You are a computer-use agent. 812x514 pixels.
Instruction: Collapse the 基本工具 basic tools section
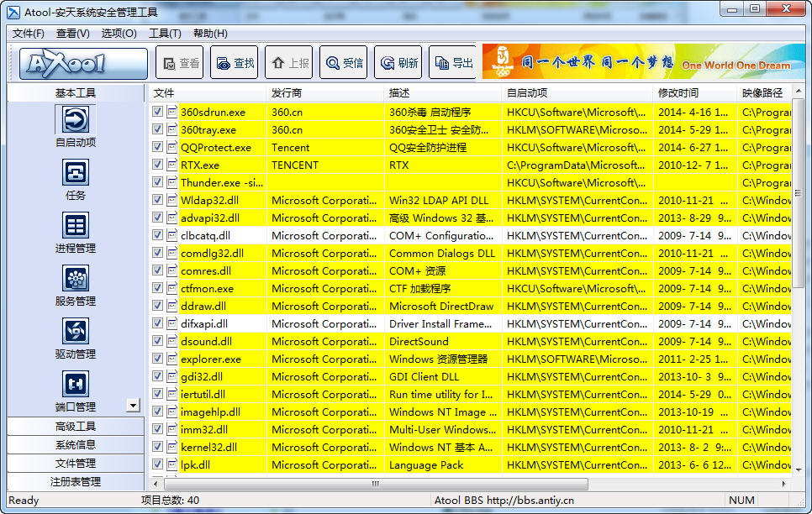click(x=76, y=92)
